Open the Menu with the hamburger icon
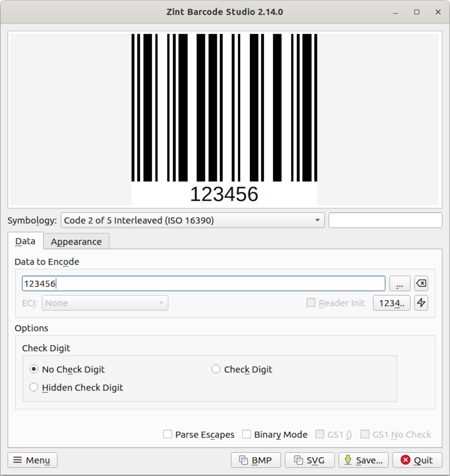The height and width of the screenshot is (476, 450). (x=32, y=460)
